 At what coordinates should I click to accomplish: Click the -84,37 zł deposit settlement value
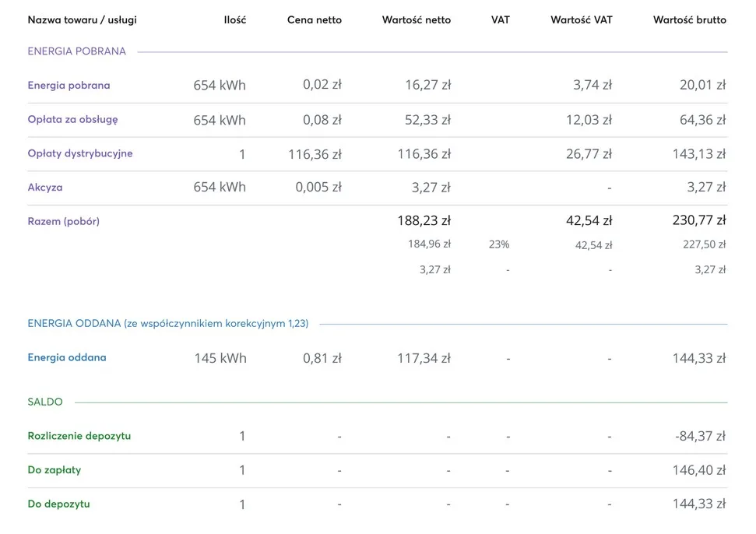point(700,436)
